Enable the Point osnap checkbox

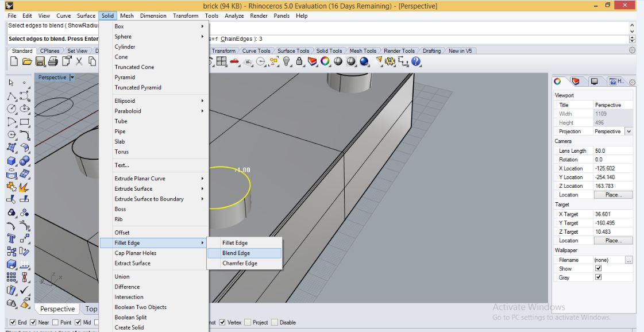pyautogui.click(x=56, y=323)
